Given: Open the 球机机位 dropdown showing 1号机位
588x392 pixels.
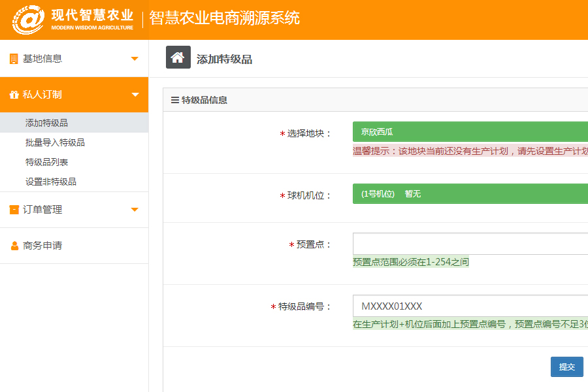Looking at the screenshot, I should pyautogui.click(x=470, y=194).
